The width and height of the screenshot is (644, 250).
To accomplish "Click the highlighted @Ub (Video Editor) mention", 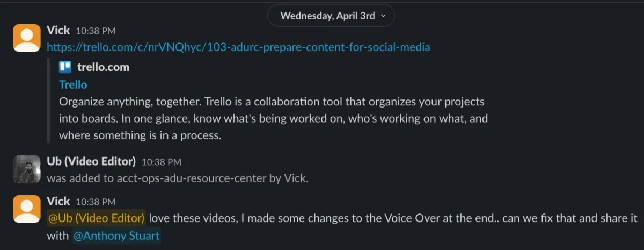I will (96, 218).
